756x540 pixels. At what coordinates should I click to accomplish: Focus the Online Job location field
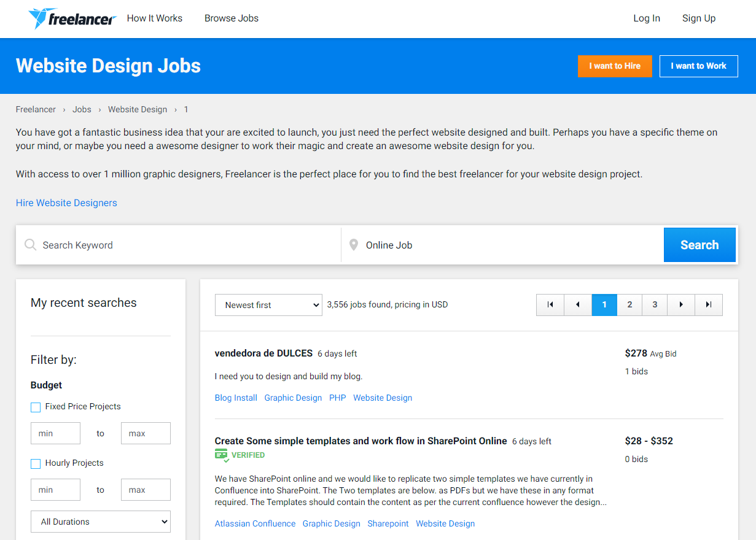pos(502,245)
